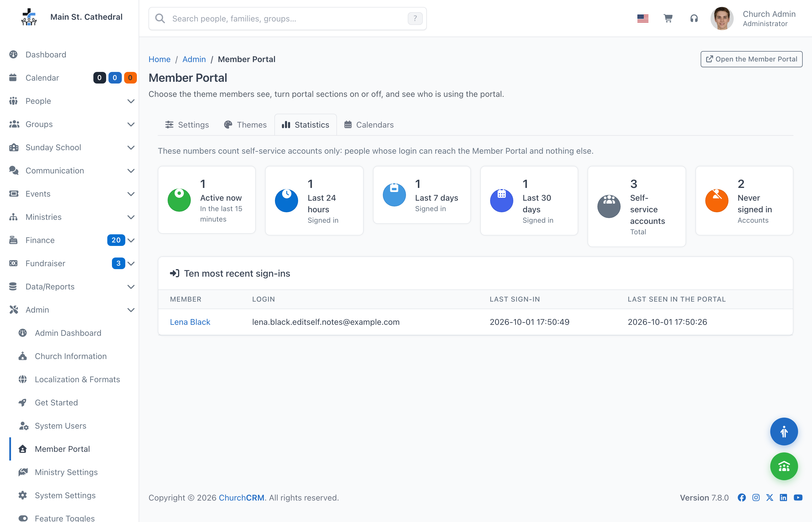
Task: Click the Last 24 hours clock icon
Action: [x=286, y=201]
